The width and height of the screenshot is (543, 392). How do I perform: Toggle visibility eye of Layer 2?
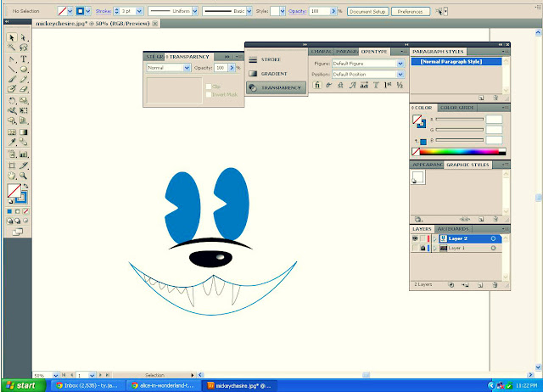[x=415, y=238]
